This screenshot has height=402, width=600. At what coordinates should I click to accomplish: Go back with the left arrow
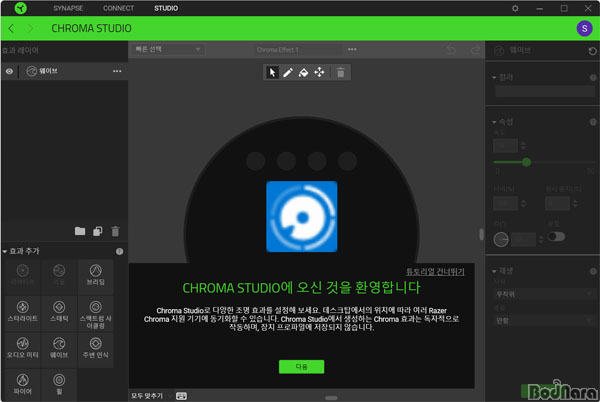(x=11, y=28)
